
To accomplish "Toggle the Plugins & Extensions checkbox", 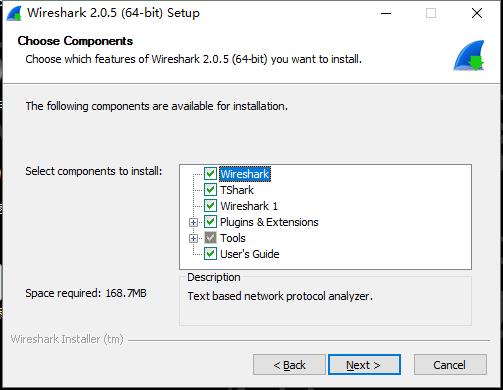I will [210, 222].
